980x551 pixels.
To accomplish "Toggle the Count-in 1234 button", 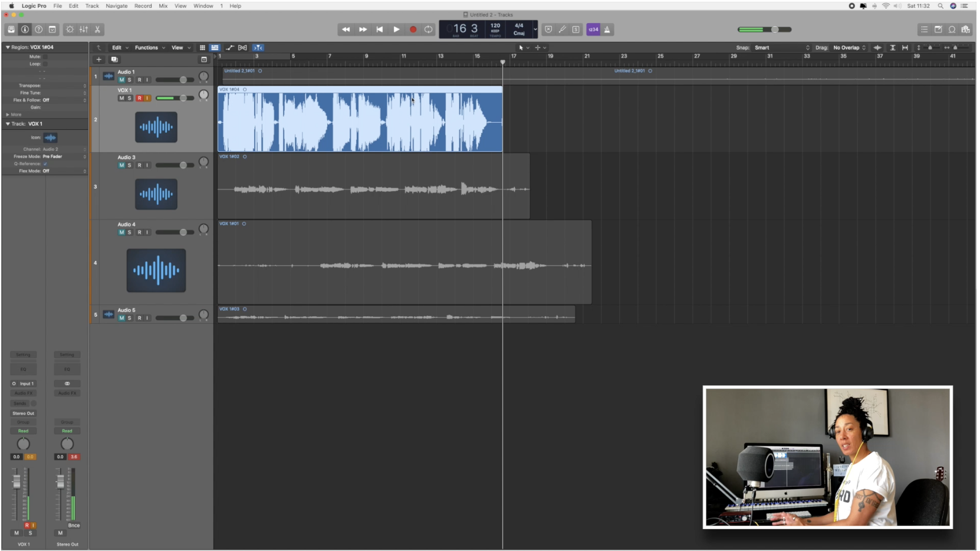I will 593,29.
